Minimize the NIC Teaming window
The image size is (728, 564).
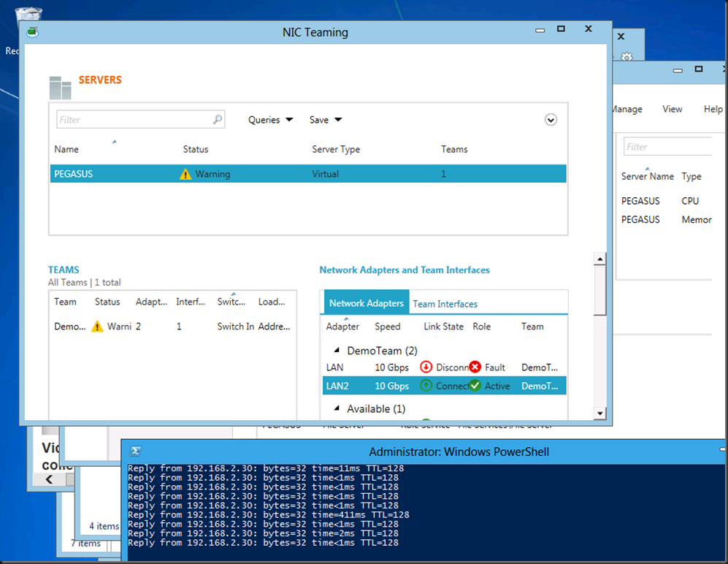[x=540, y=30]
